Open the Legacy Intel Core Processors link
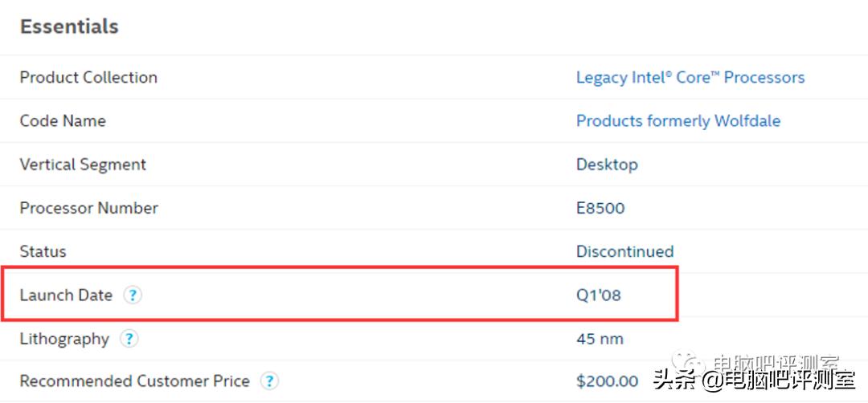Viewport: 868px width, 403px height. pyautogui.click(x=690, y=78)
